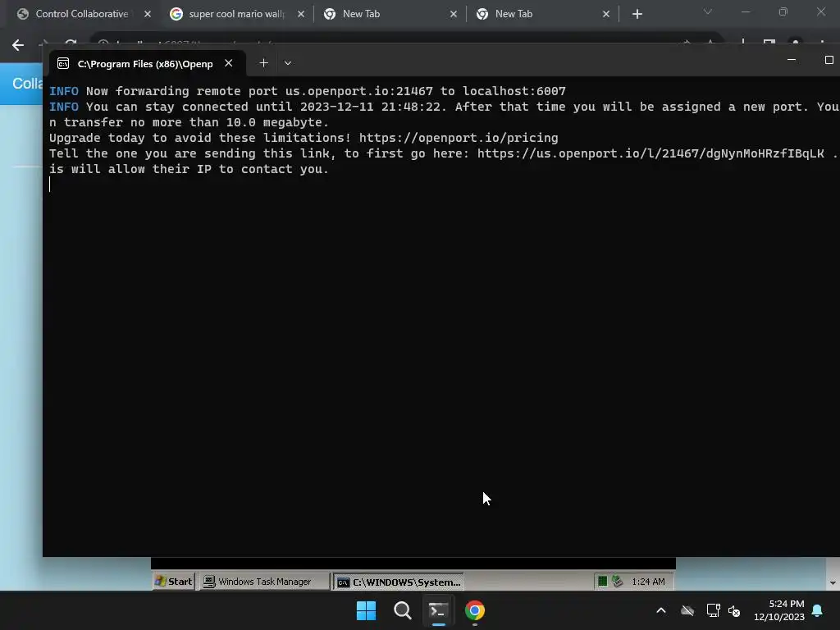Image resolution: width=840 pixels, height=630 pixels.
Task: Add a new terminal tab
Action: coord(263,63)
